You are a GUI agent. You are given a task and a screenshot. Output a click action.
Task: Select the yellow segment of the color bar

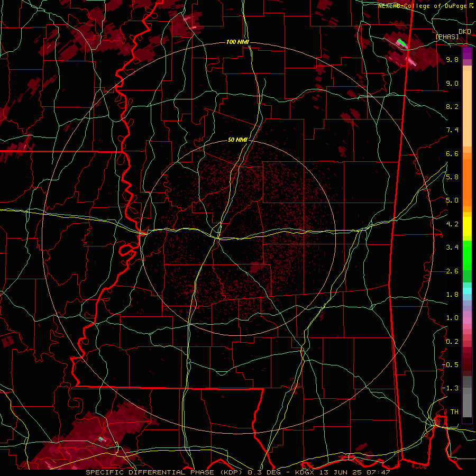(467, 226)
